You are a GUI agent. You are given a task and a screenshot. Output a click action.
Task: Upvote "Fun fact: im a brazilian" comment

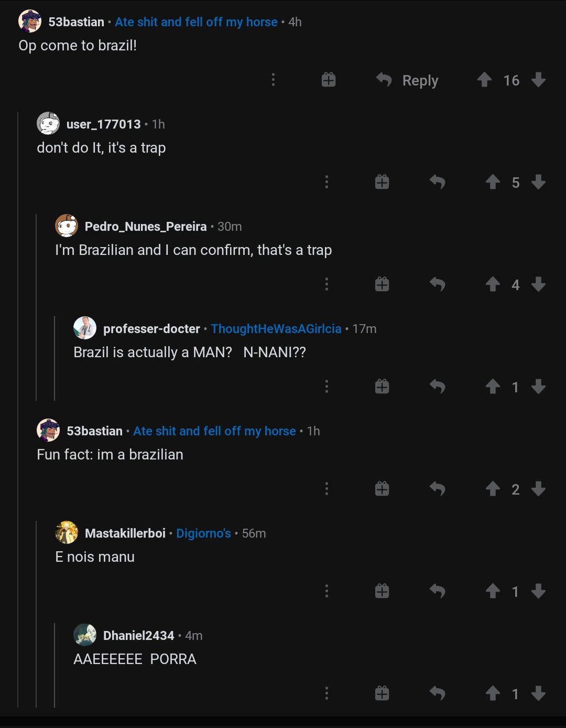pyautogui.click(x=493, y=489)
